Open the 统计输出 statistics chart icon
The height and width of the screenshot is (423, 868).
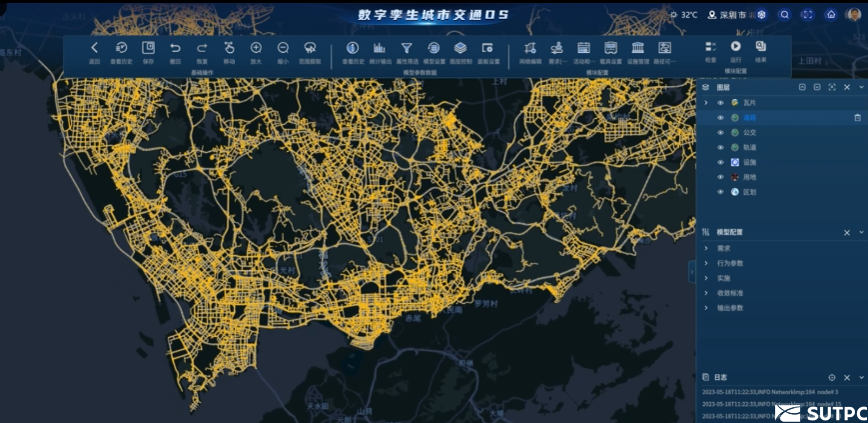380,48
